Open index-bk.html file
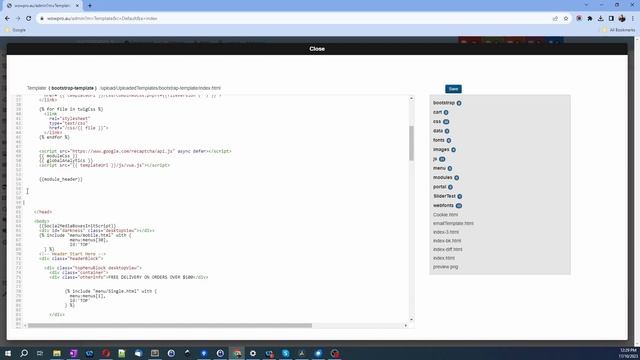640x360 pixels. tap(447, 241)
